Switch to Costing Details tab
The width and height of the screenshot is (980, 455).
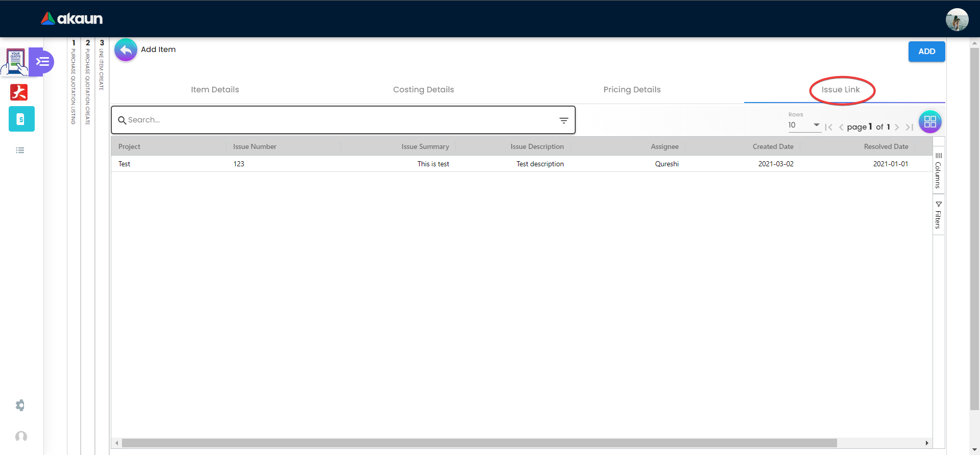click(x=423, y=90)
